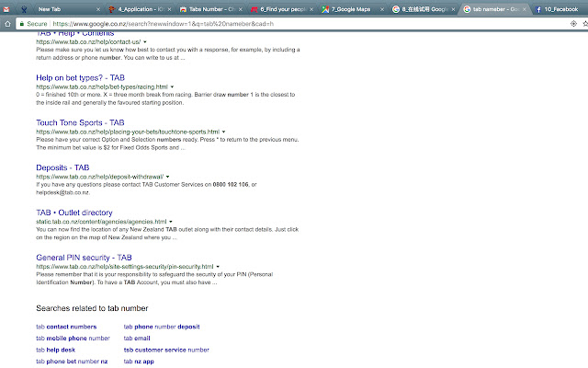Click related search 'tab email'

(137, 339)
